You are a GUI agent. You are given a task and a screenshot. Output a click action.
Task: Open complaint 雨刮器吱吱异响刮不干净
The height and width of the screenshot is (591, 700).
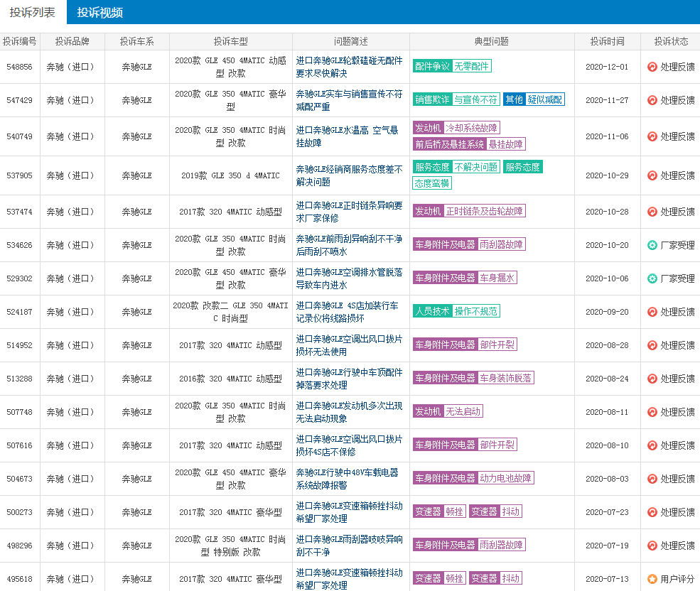(349, 546)
